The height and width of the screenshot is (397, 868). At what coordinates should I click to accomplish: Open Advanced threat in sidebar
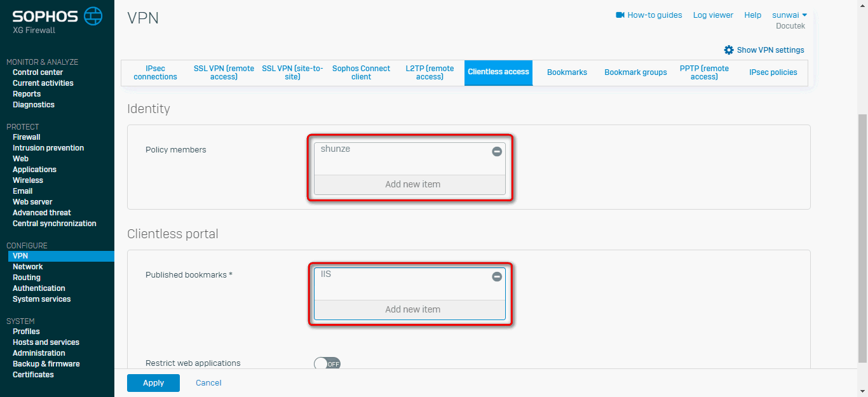[42, 213]
